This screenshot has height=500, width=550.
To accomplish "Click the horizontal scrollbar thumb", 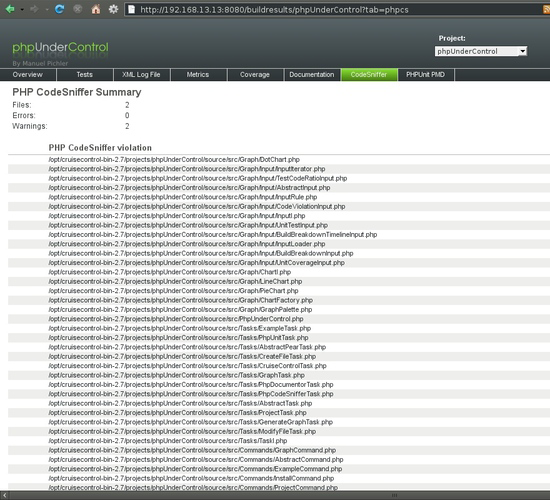I will (395, 495).
